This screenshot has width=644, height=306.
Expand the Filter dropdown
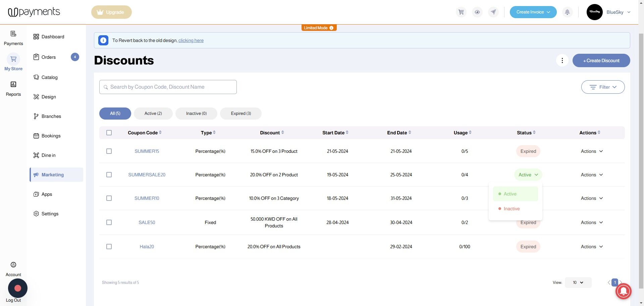pyautogui.click(x=603, y=87)
